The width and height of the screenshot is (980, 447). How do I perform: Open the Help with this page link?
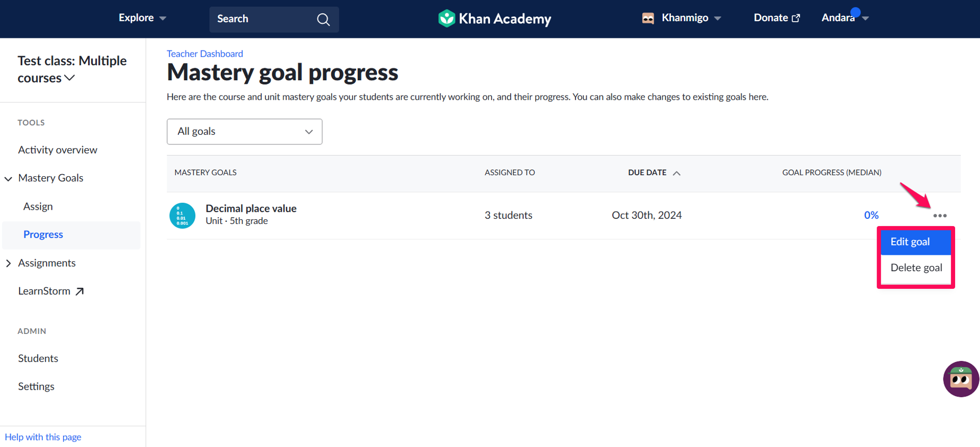click(x=43, y=437)
